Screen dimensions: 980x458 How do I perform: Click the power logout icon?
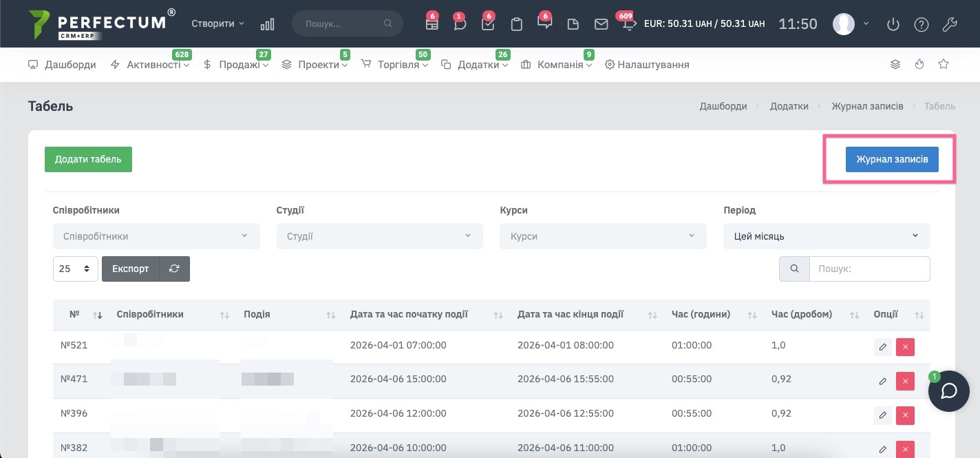click(x=893, y=24)
